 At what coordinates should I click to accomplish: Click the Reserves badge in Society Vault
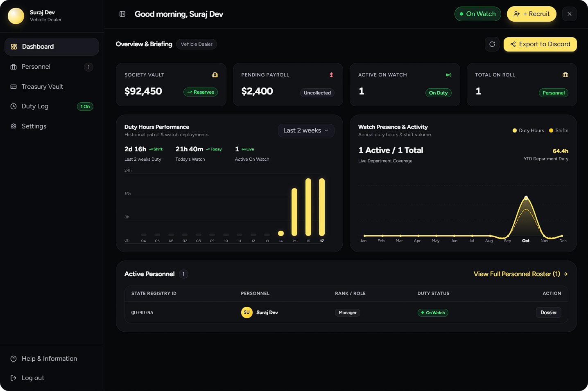coord(201,92)
